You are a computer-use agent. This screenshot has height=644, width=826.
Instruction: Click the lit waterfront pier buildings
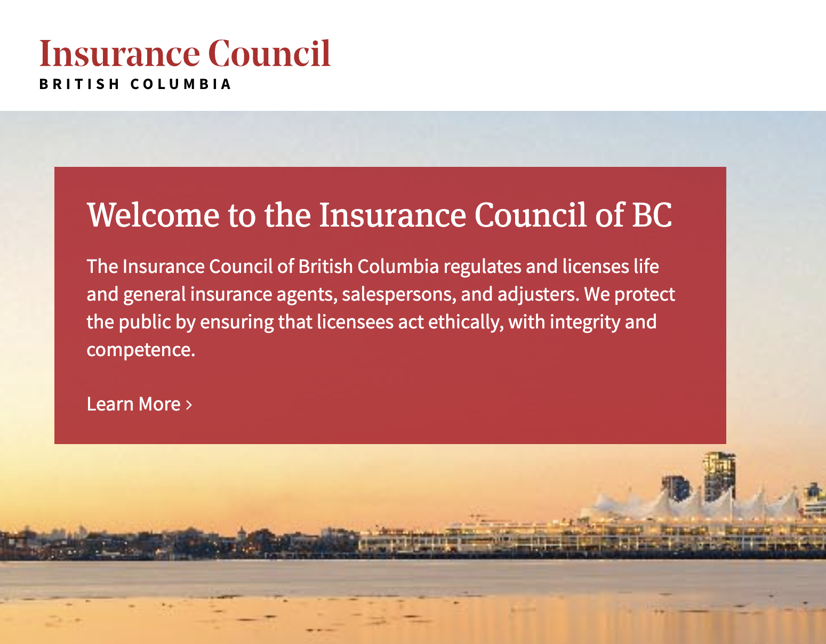click(587, 536)
